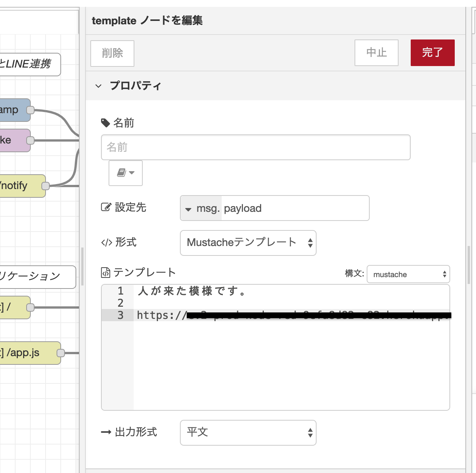Click the 削除 (Delete) button
This screenshot has height=473, width=476.
[x=112, y=53]
